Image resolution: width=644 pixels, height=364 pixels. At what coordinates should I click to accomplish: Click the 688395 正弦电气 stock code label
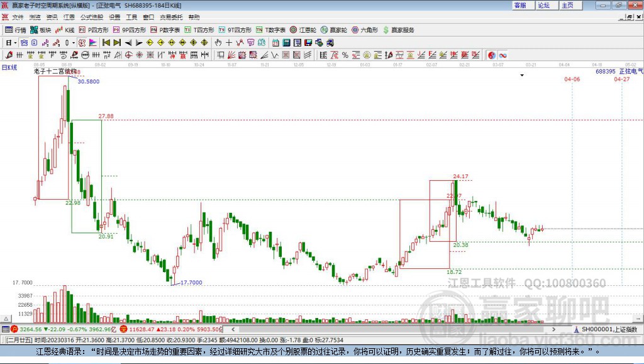coord(619,72)
